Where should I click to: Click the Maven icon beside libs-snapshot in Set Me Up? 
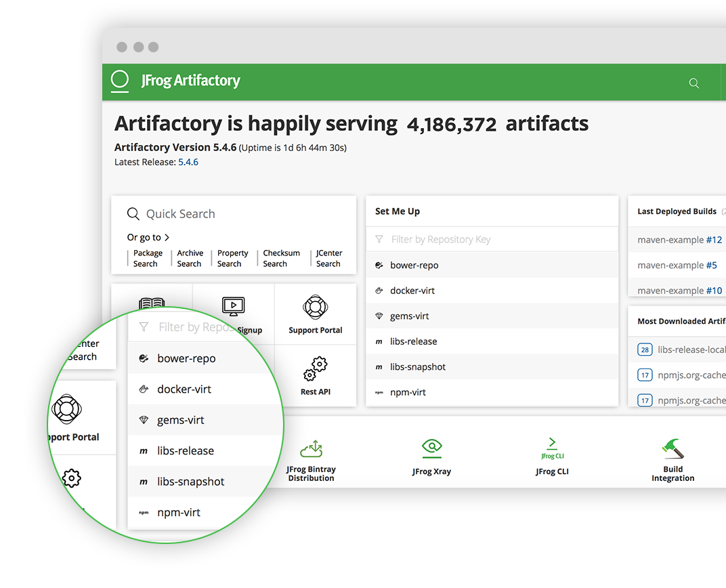(x=379, y=367)
